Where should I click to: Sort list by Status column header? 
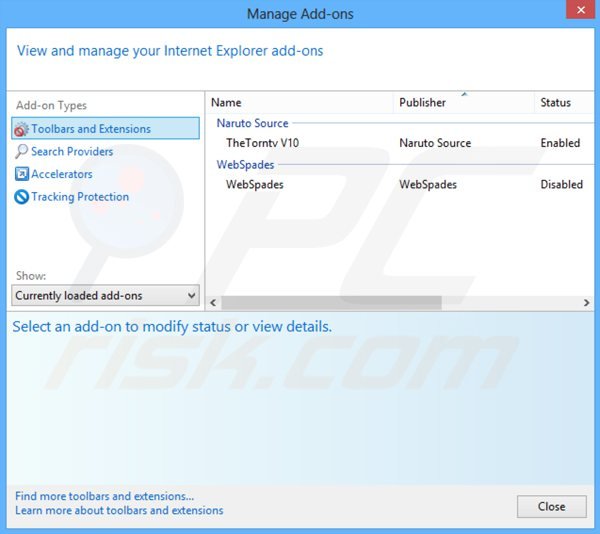pyautogui.click(x=564, y=103)
